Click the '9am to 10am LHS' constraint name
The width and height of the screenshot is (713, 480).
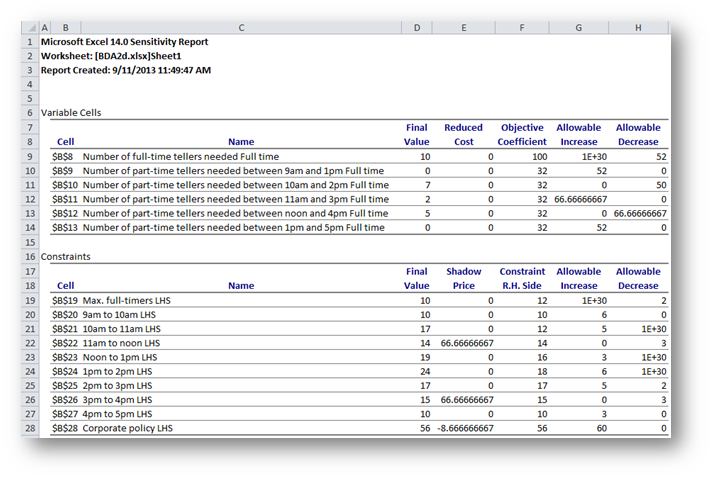pyautogui.click(x=119, y=315)
